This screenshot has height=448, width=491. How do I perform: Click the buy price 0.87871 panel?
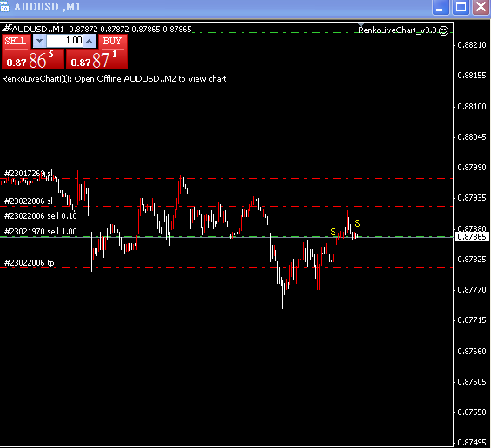click(96, 59)
